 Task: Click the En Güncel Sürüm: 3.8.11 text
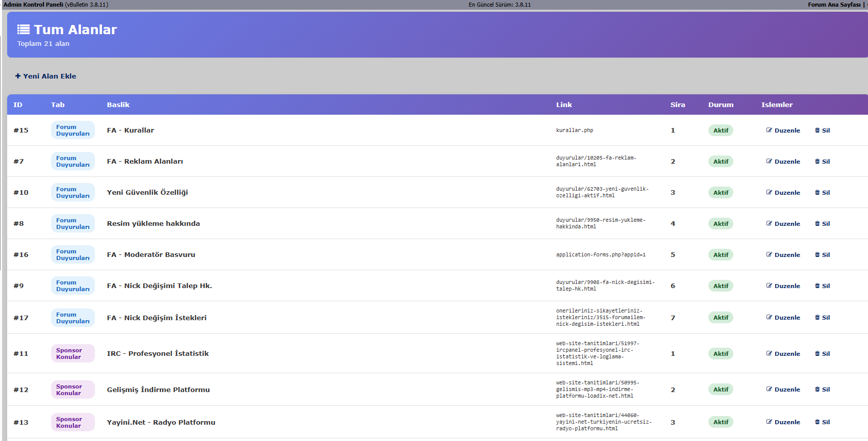coord(500,5)
